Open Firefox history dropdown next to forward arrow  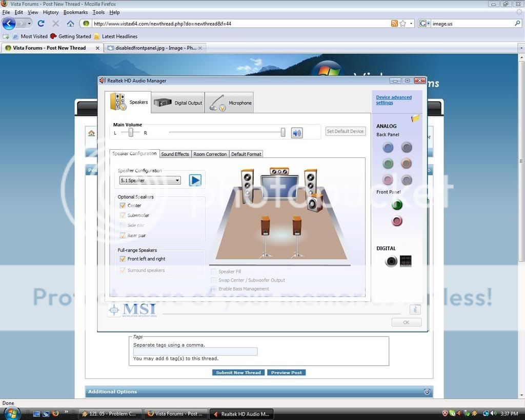point(29,24)
